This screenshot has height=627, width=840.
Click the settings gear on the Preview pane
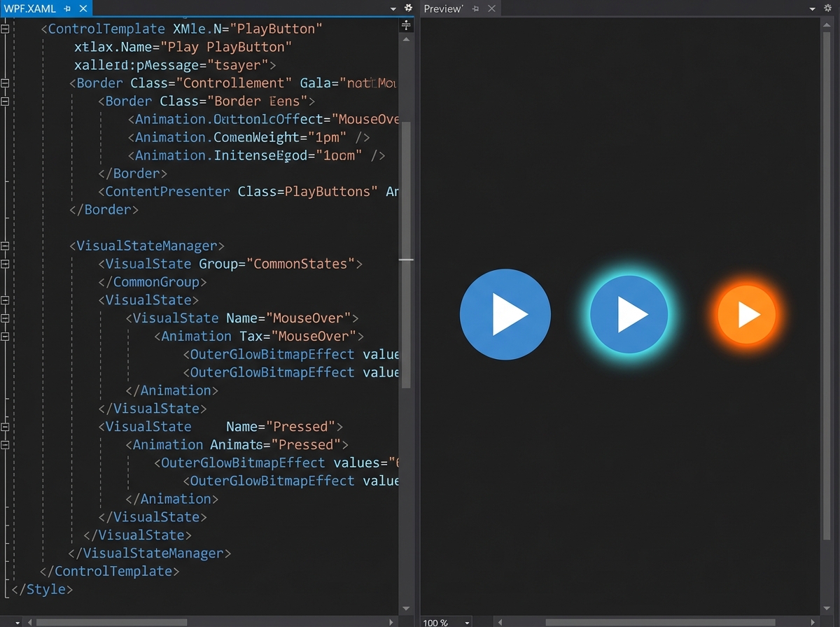coord(827,8)
